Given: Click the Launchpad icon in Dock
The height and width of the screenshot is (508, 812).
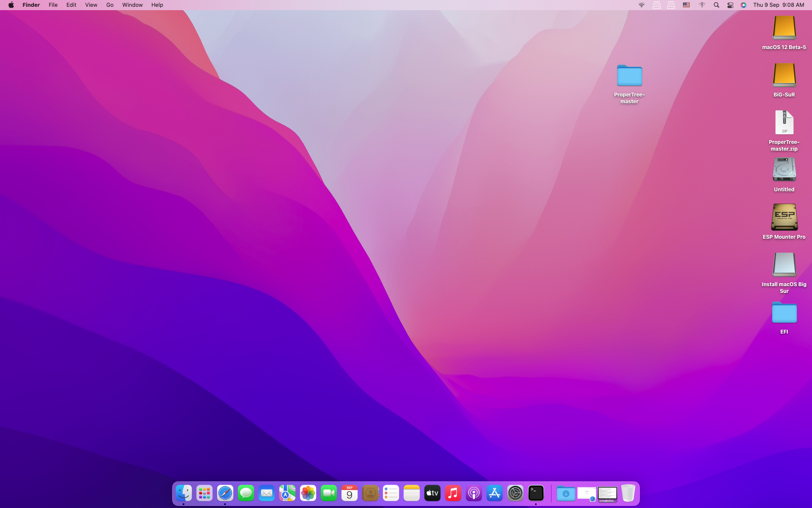Looking at the screenshot, I should [x=204, y=493].
